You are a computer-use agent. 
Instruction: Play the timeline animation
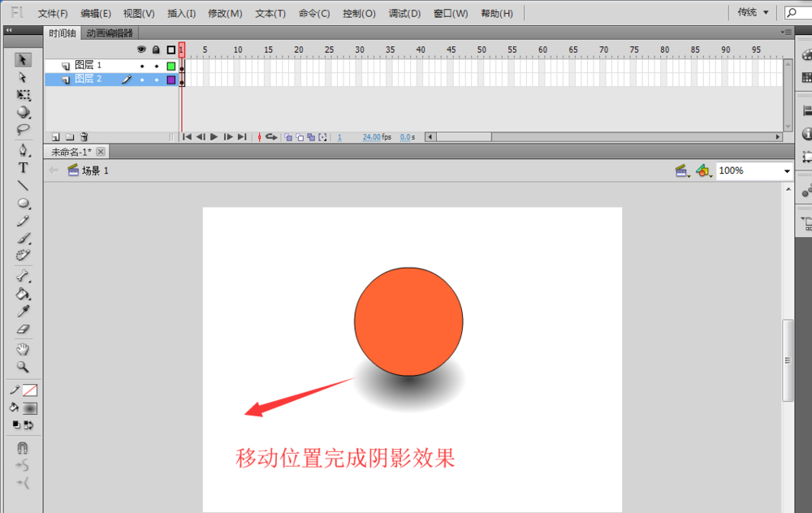(214, 136)
